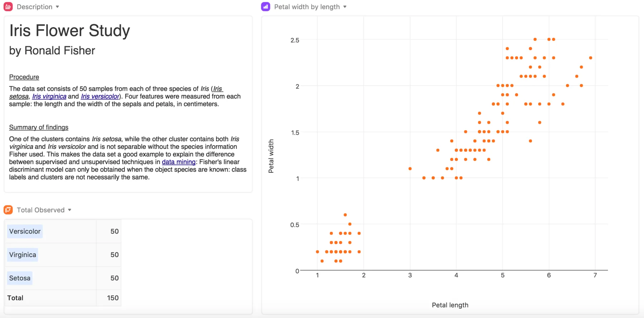Screen dimensions: 644x318
Task: Click the orange Total Observed block icon
Action: pos(8,210)
